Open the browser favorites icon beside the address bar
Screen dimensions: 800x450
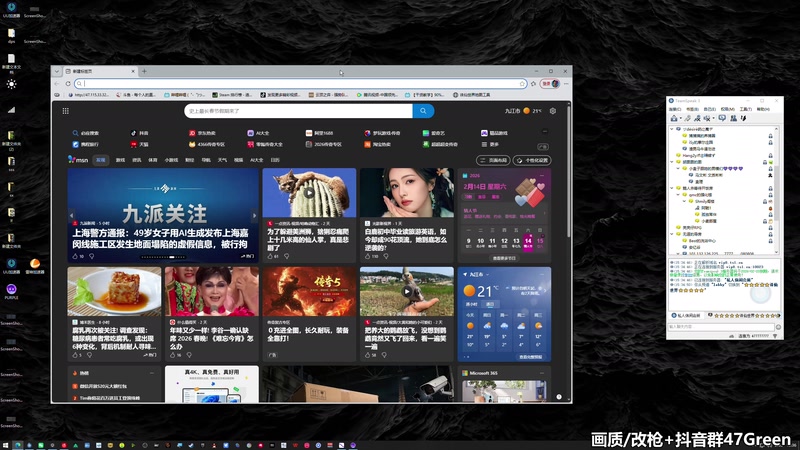(x=534, y=84)
